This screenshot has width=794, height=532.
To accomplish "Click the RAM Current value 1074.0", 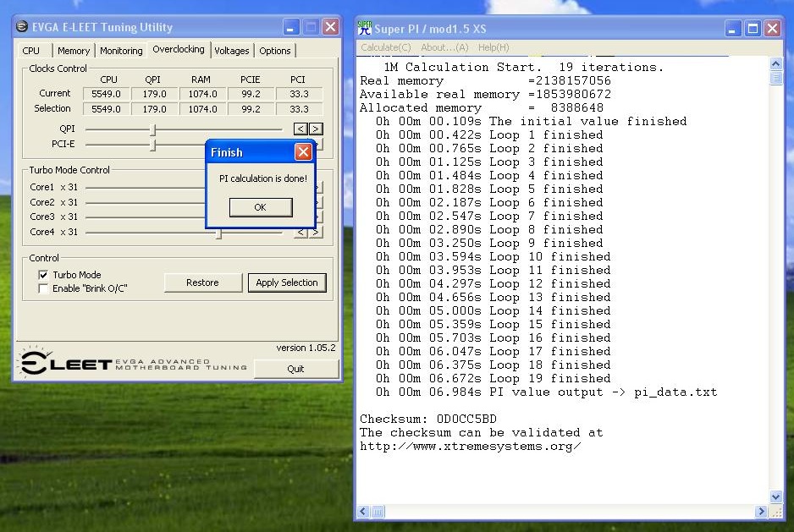I will point(202,94).
